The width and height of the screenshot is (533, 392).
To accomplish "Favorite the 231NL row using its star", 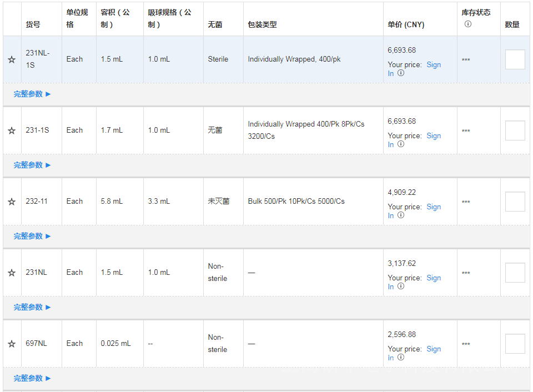I will pyautogui.click(x=12, y=273).
